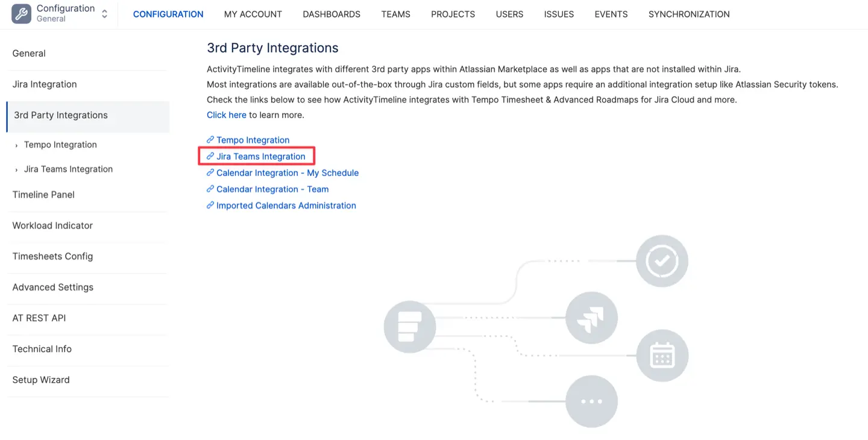Screen dimensions: 868x440
Task: Click the three-dots circle icon
Action: coord(591,401)
